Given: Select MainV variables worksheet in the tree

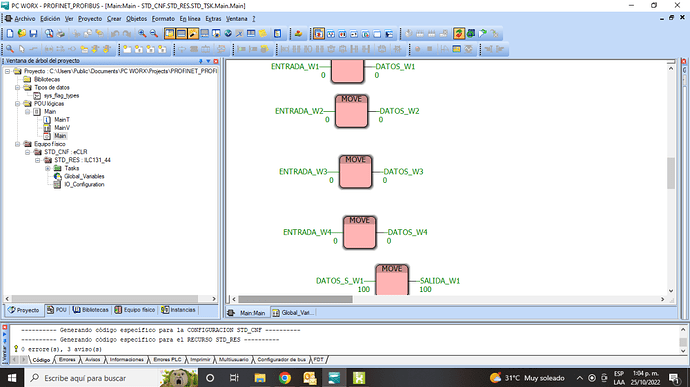Looking at the screenshot, I should [62, 128].
